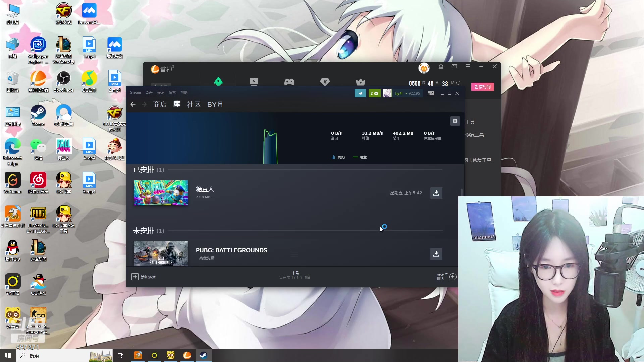Click the 雷神 mail envelope icon
644x362 pixels.
(x=454, y=66)
